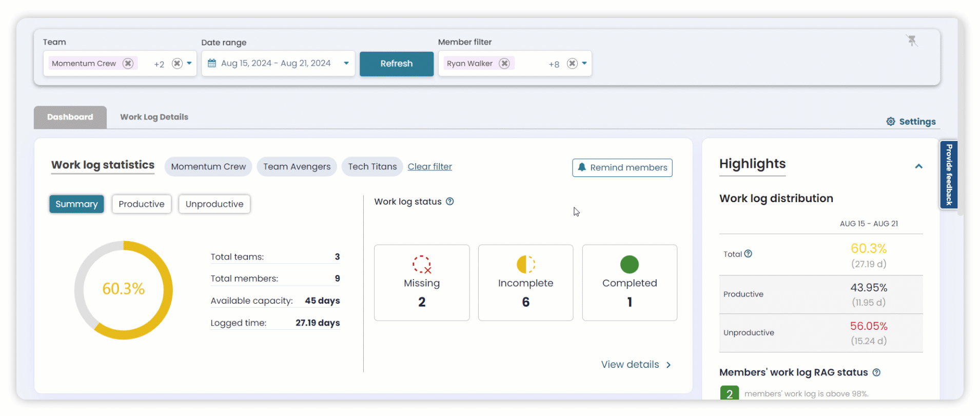The height and width of the screenshot is (416, 980).
Task: Switch to Work Log Details tab
Action: [x=154, y=117]
